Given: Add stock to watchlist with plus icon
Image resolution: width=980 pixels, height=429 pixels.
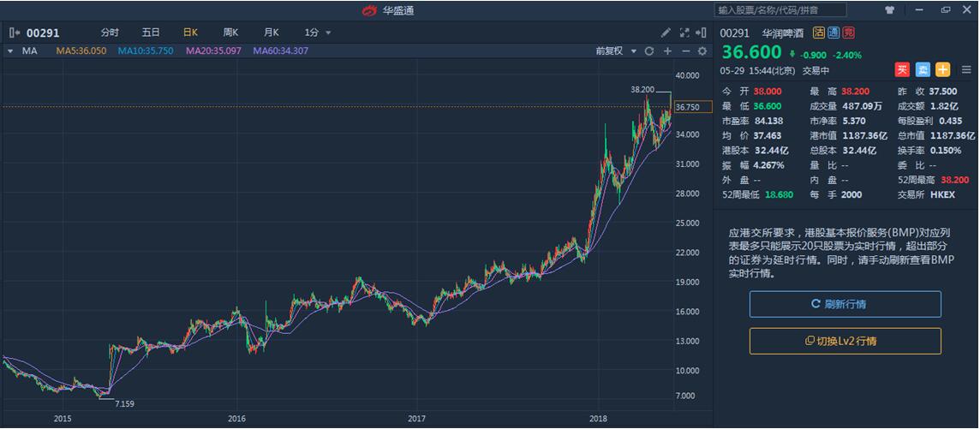Looking at the screenshot, I should (942, 70).
